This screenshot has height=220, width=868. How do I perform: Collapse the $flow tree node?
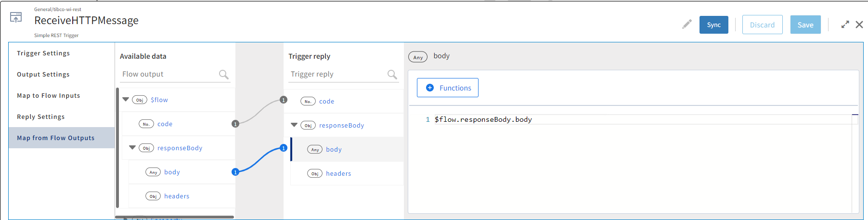[126, 100]
